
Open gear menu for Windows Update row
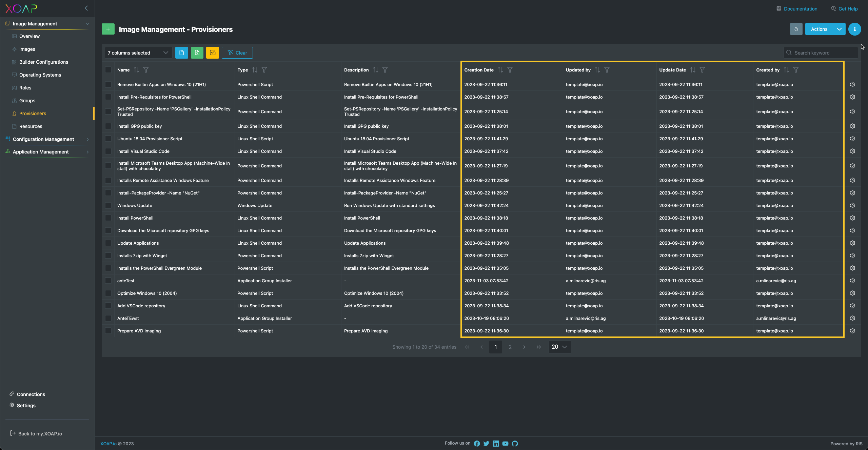tap(852, 205)
